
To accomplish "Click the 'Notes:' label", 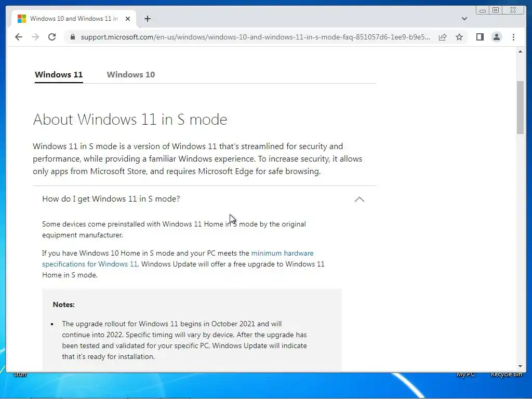I will tap(63, 304).
